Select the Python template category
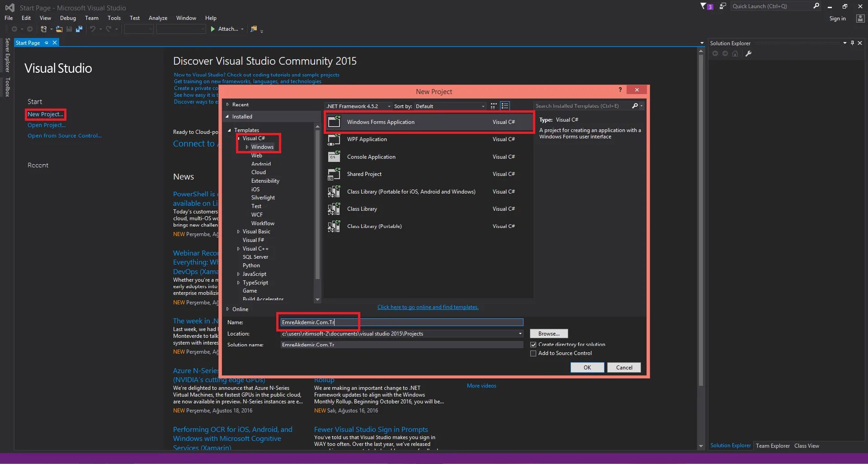 (251, 265)
